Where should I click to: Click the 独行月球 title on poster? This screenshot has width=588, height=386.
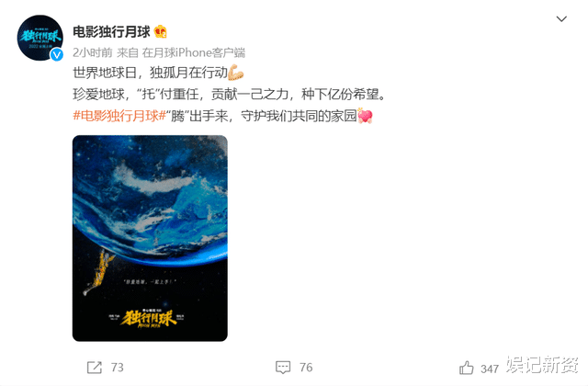pos(149,319)
